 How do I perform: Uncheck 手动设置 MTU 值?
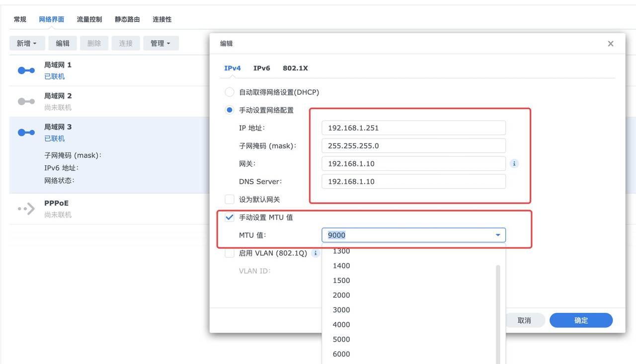click(229, 217)
